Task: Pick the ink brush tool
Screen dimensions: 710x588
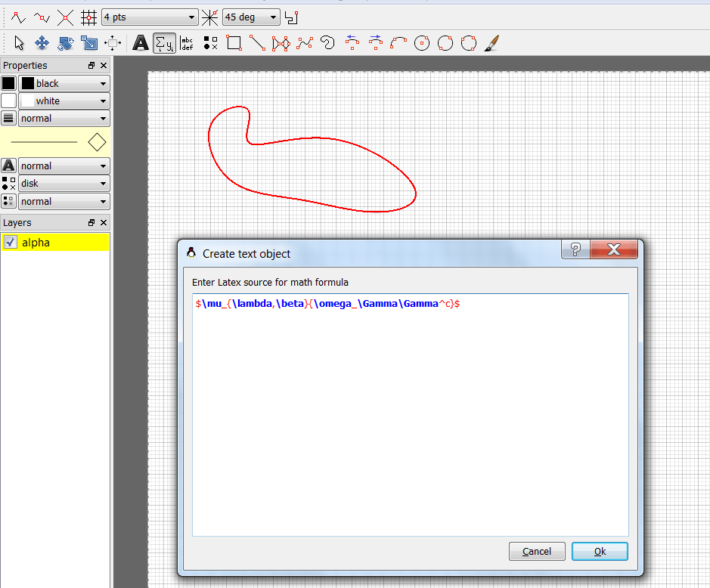Action: click(491, 43)
